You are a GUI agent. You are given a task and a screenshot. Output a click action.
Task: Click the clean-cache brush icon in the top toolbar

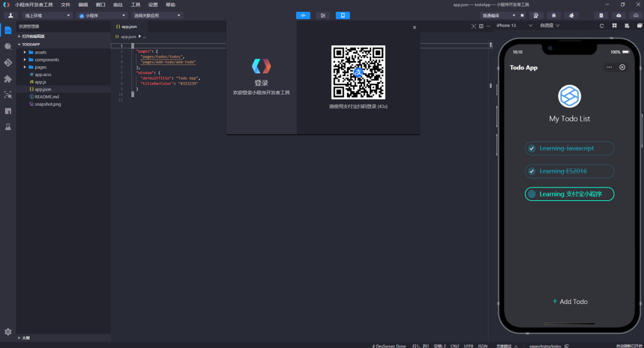[571, 16]
